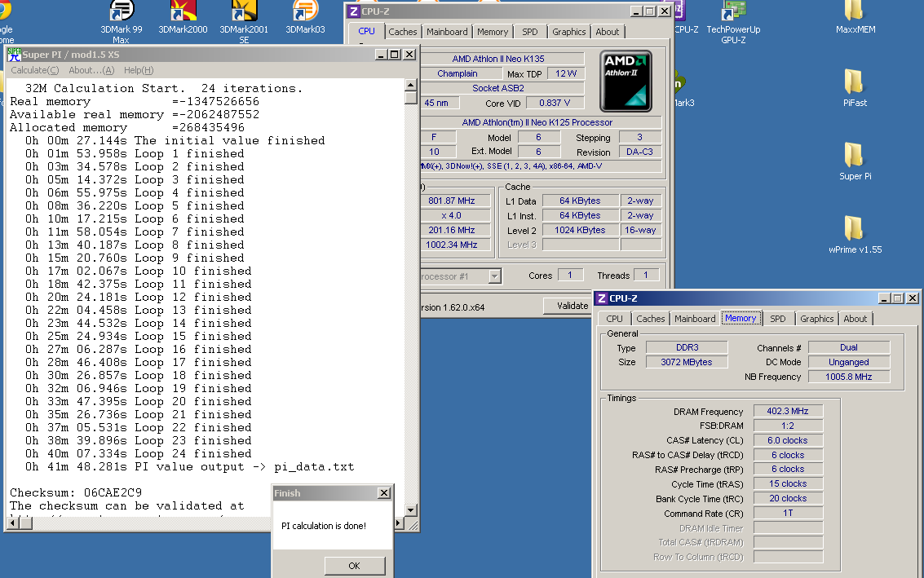Open the About tab in the lower CPU-Z window

(x=855, y=319)
